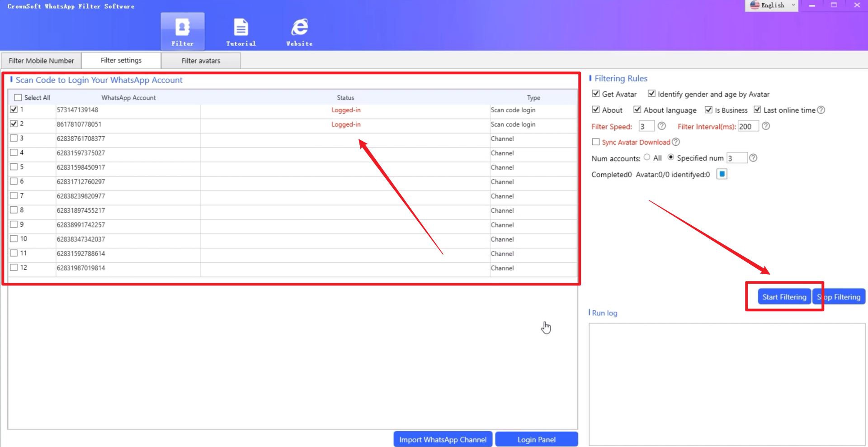The width and height of the screenshot is (868, 447).
Task: Enable Sync Avatar Download checkbox
Action: click(596, 142)
